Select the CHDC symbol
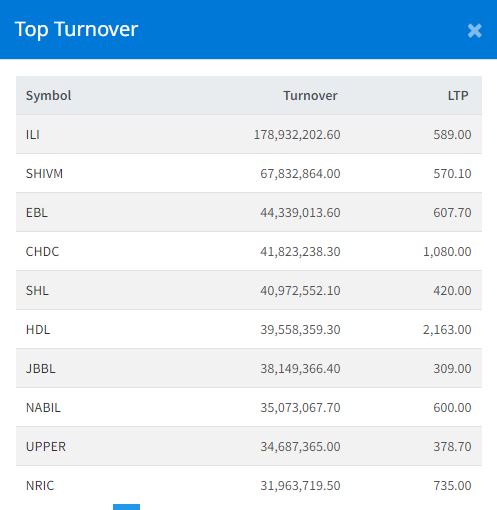 (42, 252)
